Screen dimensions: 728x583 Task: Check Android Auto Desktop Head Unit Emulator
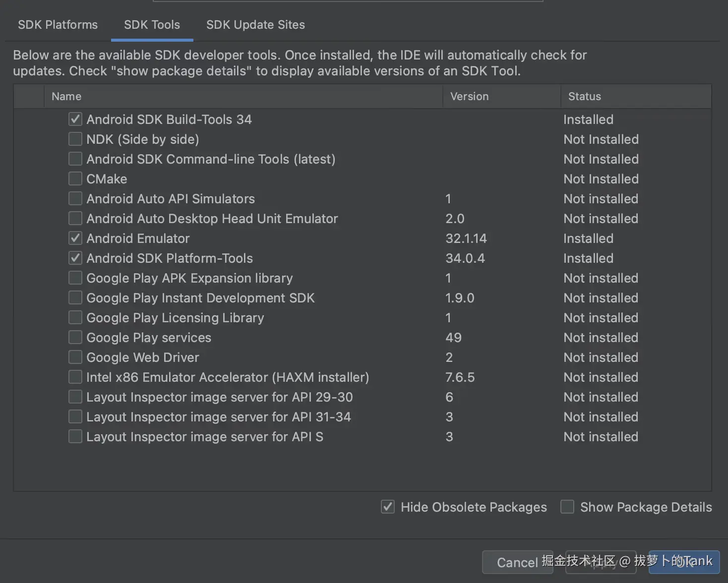[x=75, y=218]
